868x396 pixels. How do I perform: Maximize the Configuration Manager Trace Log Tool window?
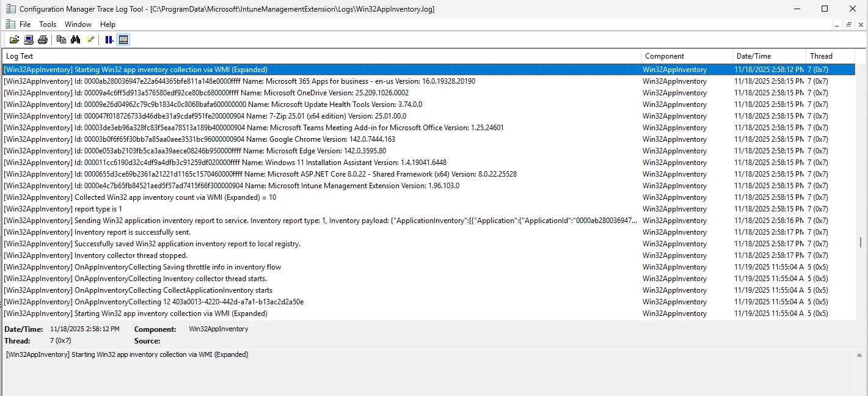tap(825, 9)
